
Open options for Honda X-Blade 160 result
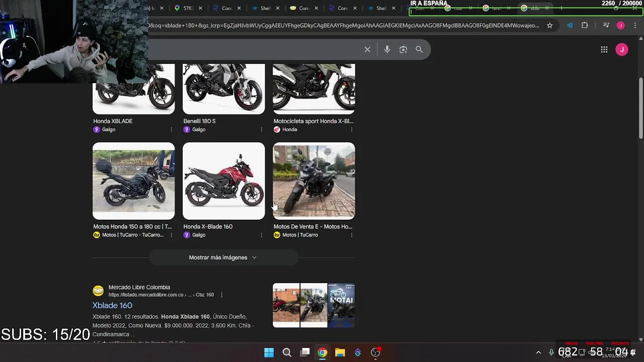[261, 235]
